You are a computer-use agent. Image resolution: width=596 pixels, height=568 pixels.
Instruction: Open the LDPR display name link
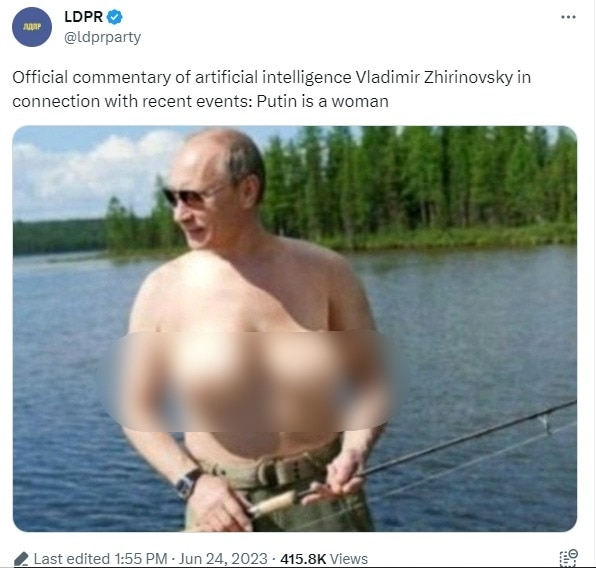tap(84, 17)
